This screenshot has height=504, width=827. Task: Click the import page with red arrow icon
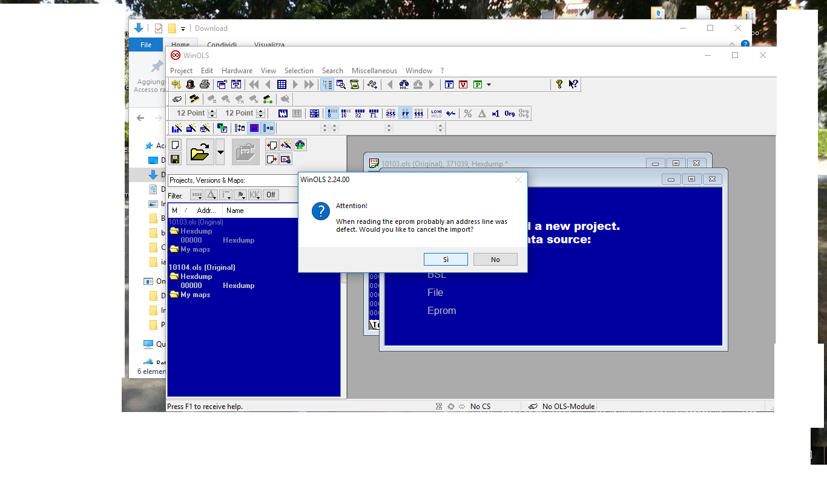pyautogui.click(x=271, y=145)
